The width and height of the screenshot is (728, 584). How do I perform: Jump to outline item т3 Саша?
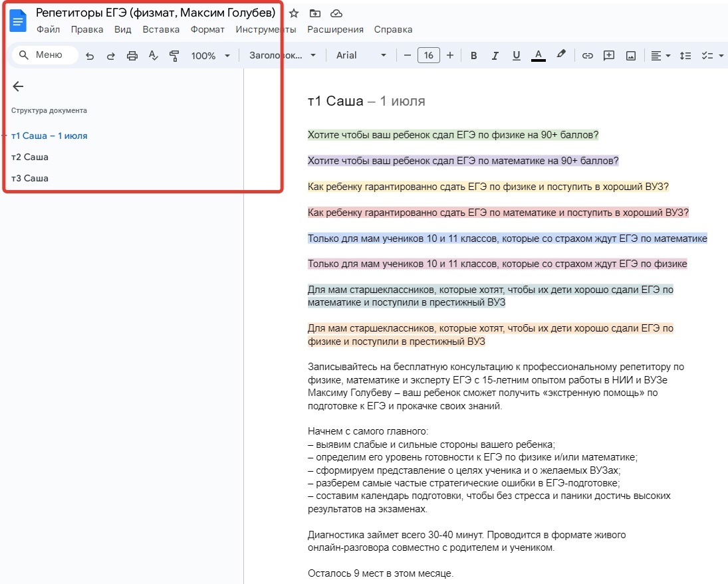point(30,178)
